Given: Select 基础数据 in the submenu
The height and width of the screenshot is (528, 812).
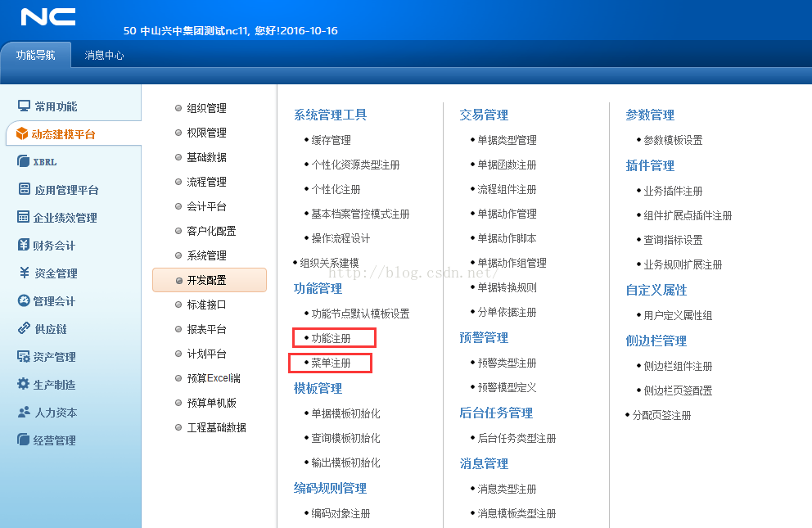Looking at the screenshot, I should (206, 157).
